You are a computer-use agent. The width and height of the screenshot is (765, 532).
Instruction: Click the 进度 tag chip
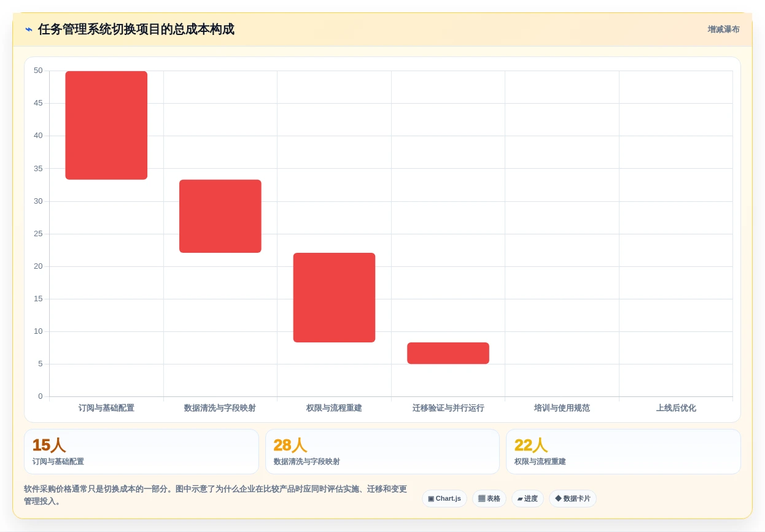527,498
